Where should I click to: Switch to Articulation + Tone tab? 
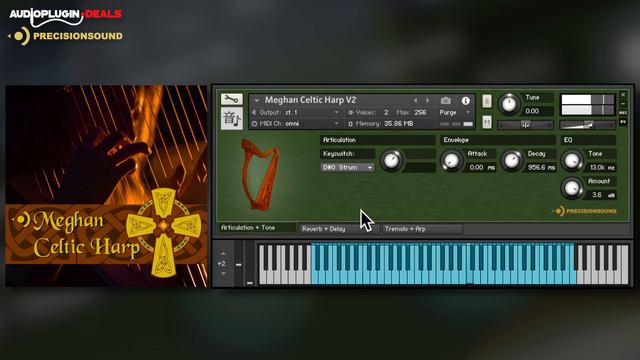click(256, 228)
